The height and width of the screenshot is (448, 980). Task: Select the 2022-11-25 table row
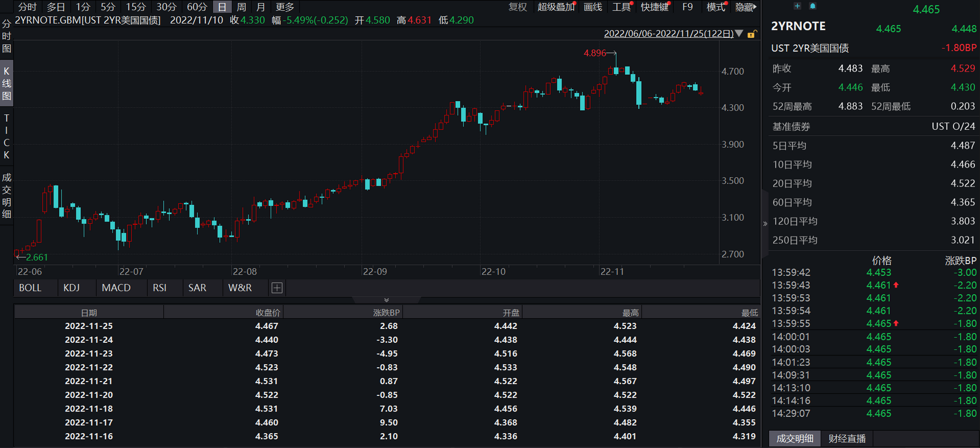tap(386, 326)
